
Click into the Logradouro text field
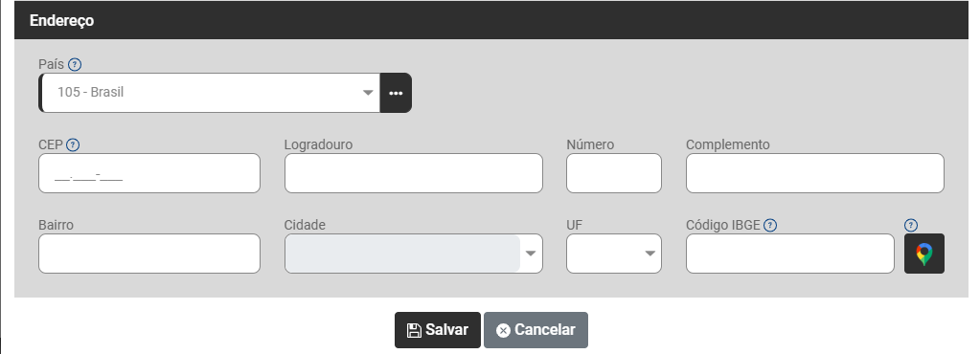[414, 173]
